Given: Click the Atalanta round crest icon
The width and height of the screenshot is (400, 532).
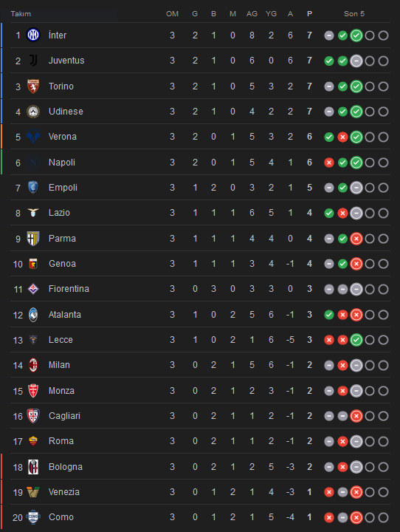Looking at the screenshot, I should point(33,315).
